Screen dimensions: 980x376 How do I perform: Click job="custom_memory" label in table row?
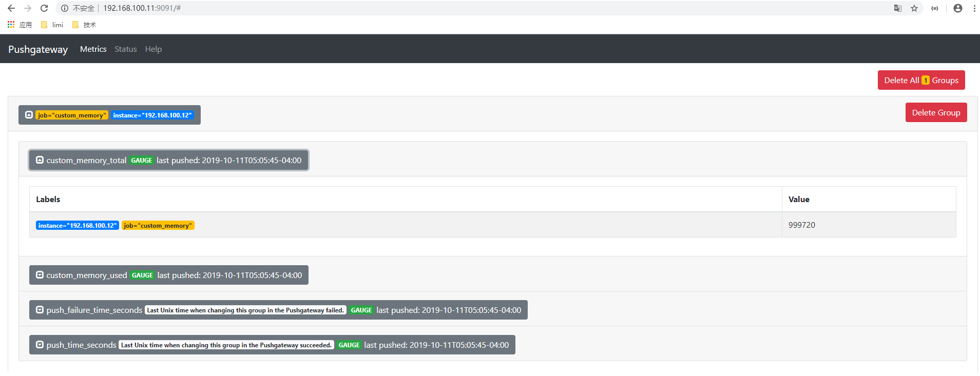[x=158, y=225]
